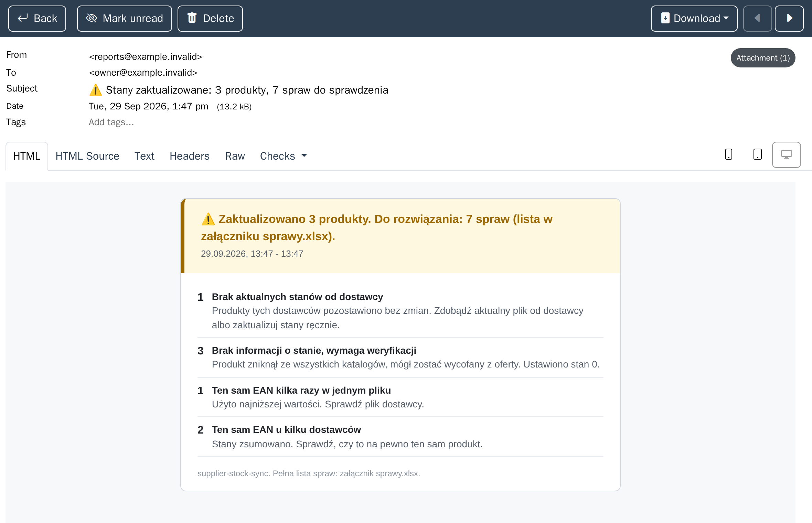Image resolution: width=812 pixels, height=523 pixels.
Task: Switch preview to tablet size icon
Action: coord(757,154)
